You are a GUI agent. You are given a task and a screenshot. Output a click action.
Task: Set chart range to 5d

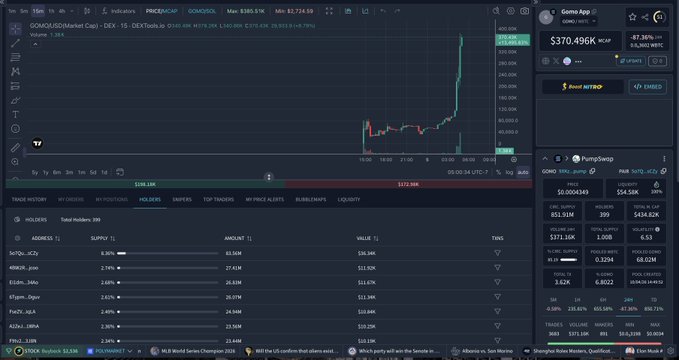pyautogui.click(x=93, y=172)
